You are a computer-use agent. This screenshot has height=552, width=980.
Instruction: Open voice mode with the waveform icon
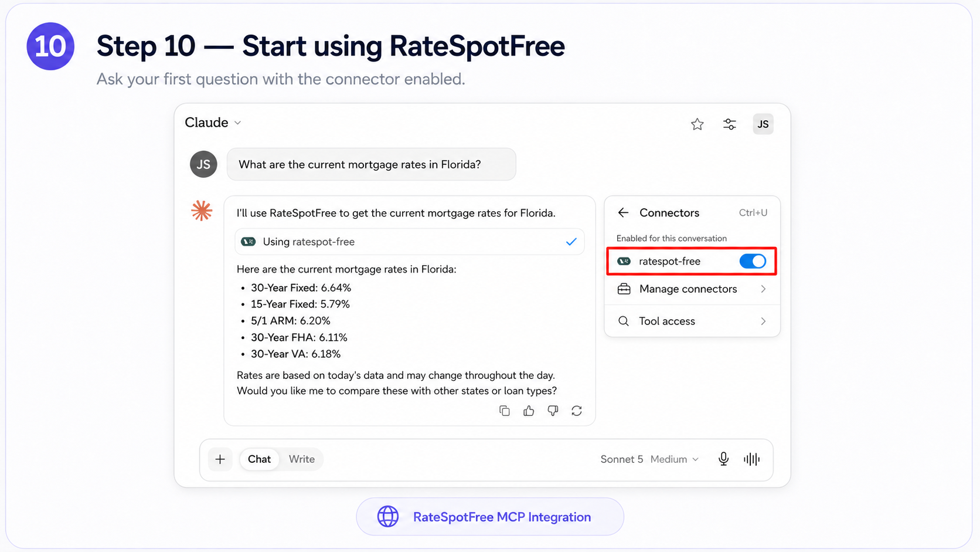pyautogui.click(x=752, y=459)
